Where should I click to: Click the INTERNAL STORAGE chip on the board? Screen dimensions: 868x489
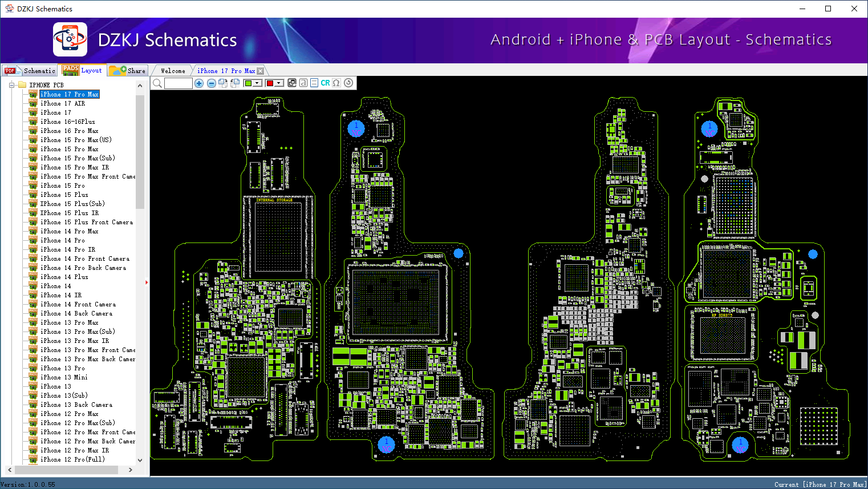pos(278,236)
